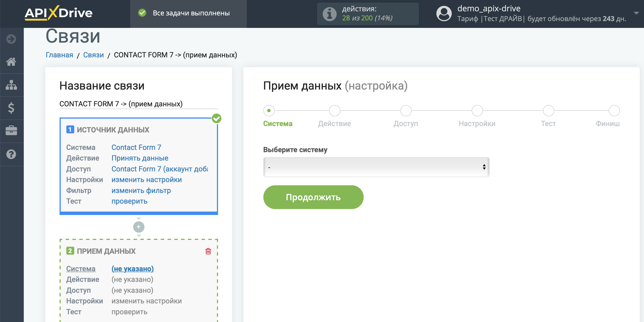Image resolution: width=644 pixels, height=322 pixels.
Task: Go to the Связи breadcrumb link
Action: pos(94,55)
